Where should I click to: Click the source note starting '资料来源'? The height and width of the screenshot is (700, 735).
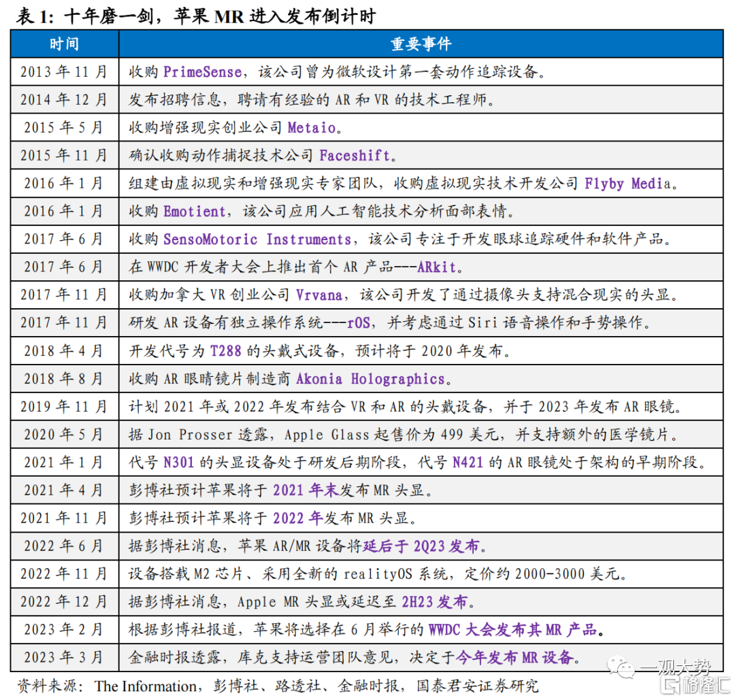tap(278, 686)
